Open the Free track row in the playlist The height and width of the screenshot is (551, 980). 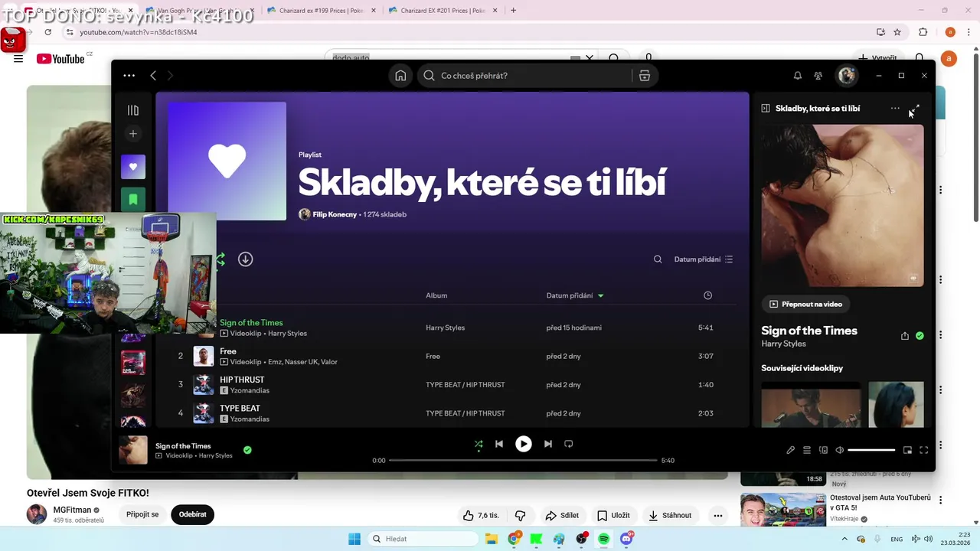coord(452,356)
